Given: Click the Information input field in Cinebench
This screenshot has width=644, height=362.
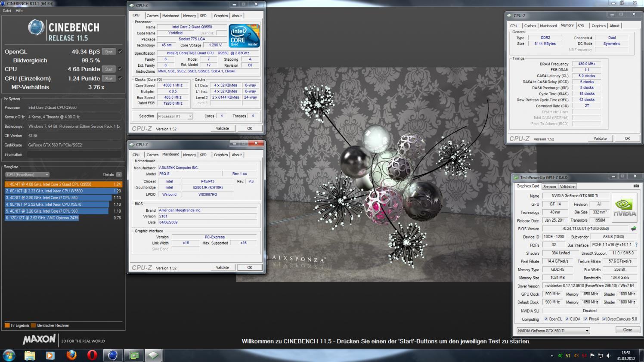Looking at the screenshot, I should (x=74, y=155).
